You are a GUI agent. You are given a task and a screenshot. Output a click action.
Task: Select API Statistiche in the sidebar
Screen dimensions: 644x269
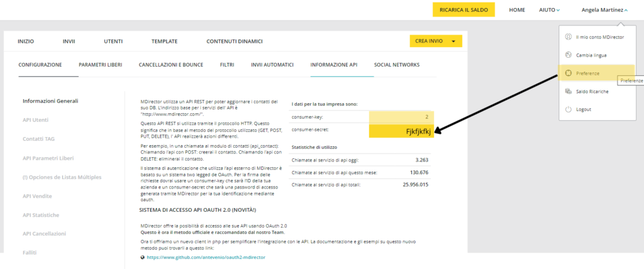pyautogui.click(x=41, y=215)
